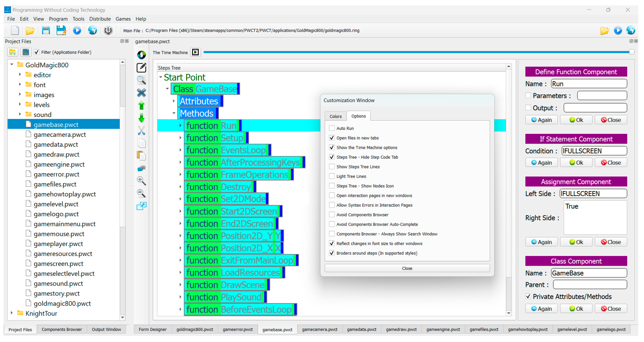Uncheck Filter (Applications Folder) checkbox
Image resolution: width=644 pixels, height=342 pixels.
pyautogui.click(x=37, y=52)
